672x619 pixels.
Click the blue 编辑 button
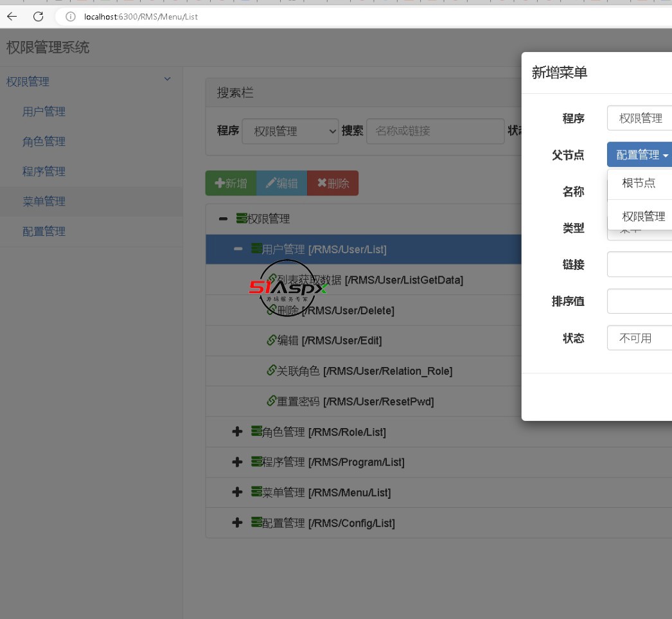click(281, 183)
